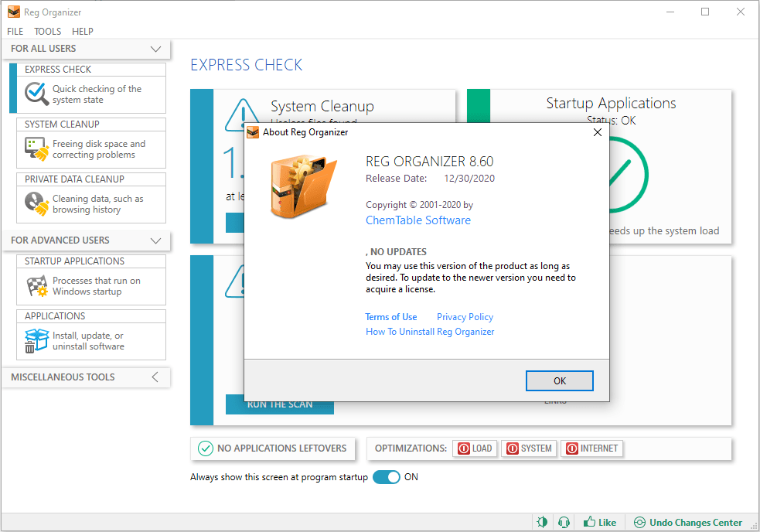Toggle off Always show this screen at startup

point(387,477)
